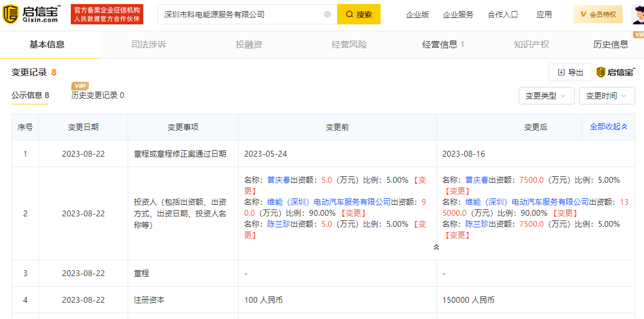Click the 章程或章程修正案通过日期 cell

[183, 154]
